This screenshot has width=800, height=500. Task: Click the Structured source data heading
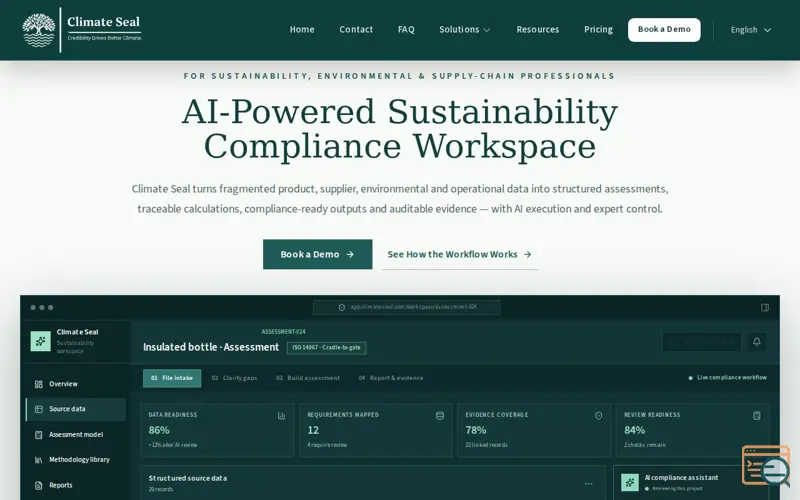click(188, 478)
